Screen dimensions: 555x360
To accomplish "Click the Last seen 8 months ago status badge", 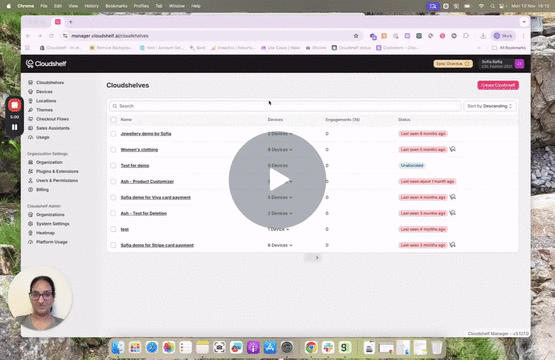I will [423, 134].
